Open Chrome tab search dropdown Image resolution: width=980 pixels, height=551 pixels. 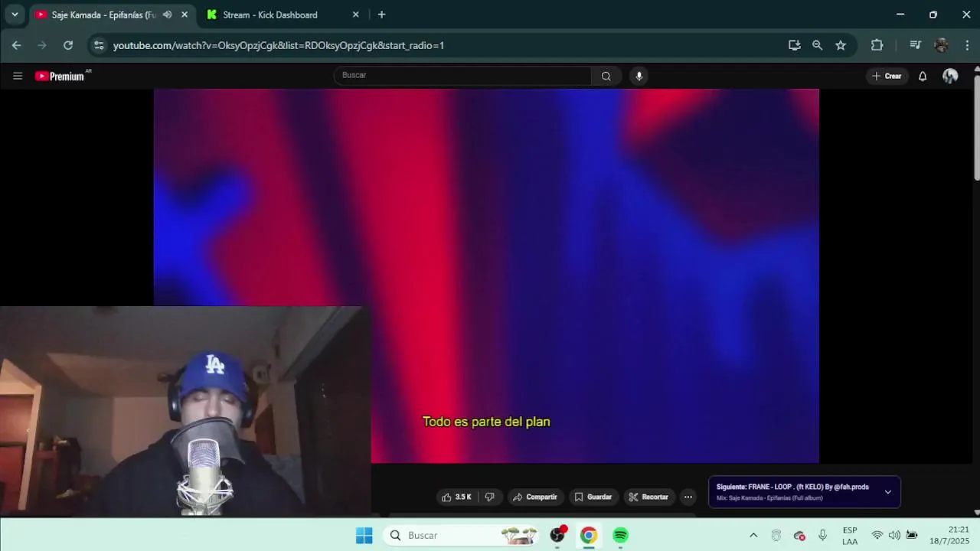[15, 15]
